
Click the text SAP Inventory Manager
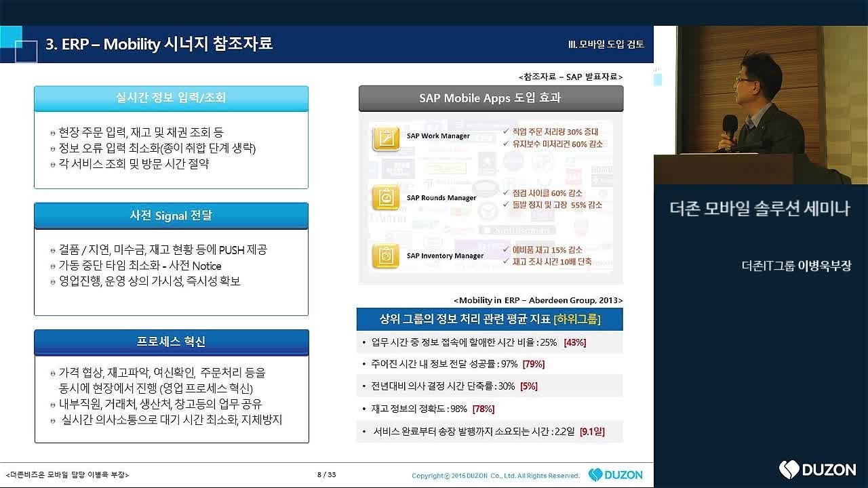[x=445, y=256]
